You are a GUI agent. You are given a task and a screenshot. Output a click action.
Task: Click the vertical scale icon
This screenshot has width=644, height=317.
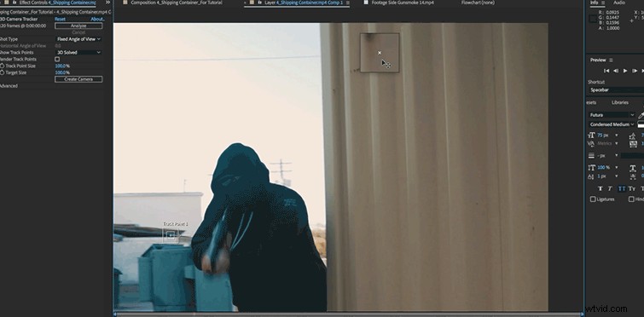(x=591, y=168)
